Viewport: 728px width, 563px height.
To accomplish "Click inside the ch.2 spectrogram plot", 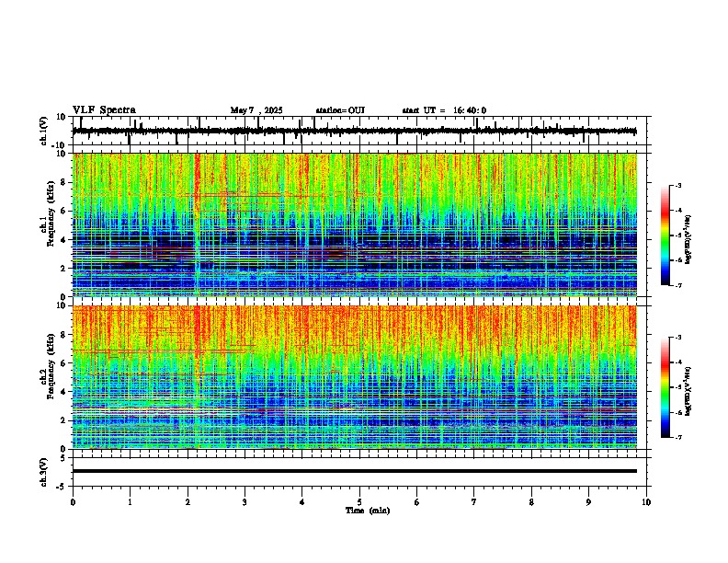I will coord(354,377).
